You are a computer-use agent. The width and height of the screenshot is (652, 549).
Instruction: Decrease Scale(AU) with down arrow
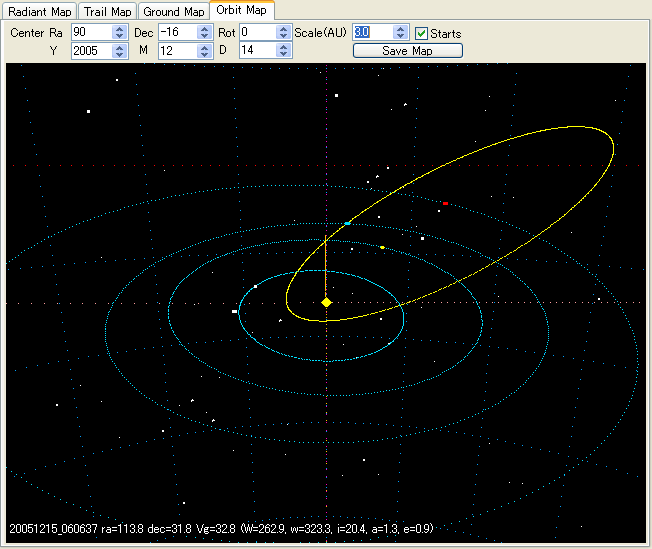[x=402, y=37]
